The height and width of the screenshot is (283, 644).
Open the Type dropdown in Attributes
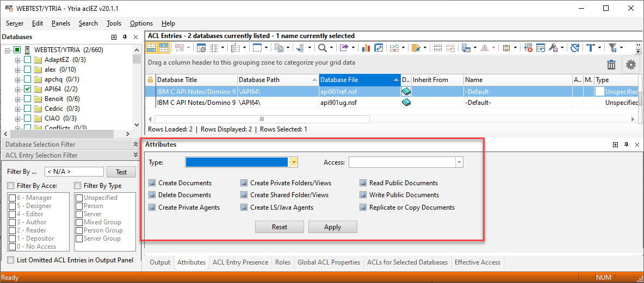pos(294,162)
